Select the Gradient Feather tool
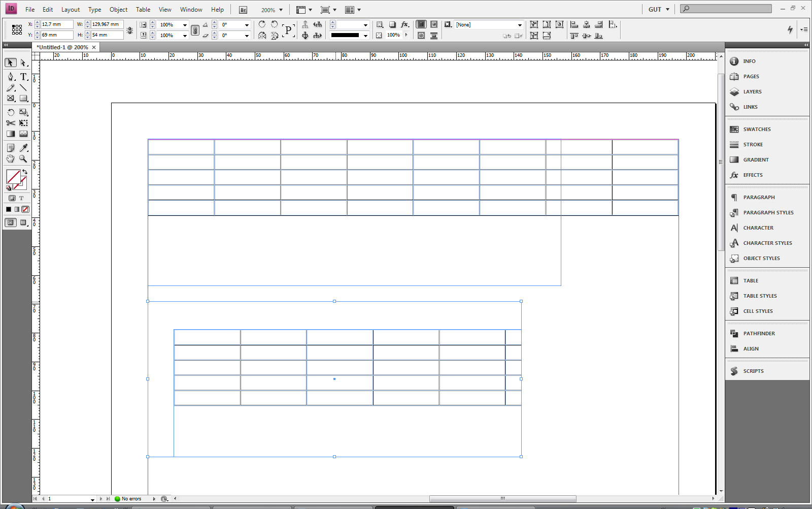This screenshot has width=812, height=509. coord(23,134)
